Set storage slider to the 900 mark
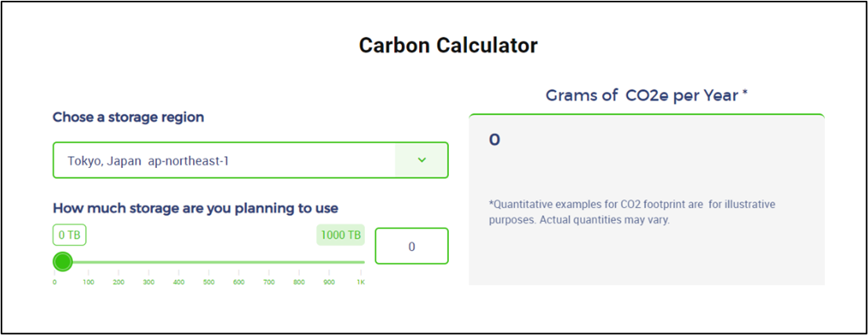This screenshot has height=335, width=868. point(330,262)
